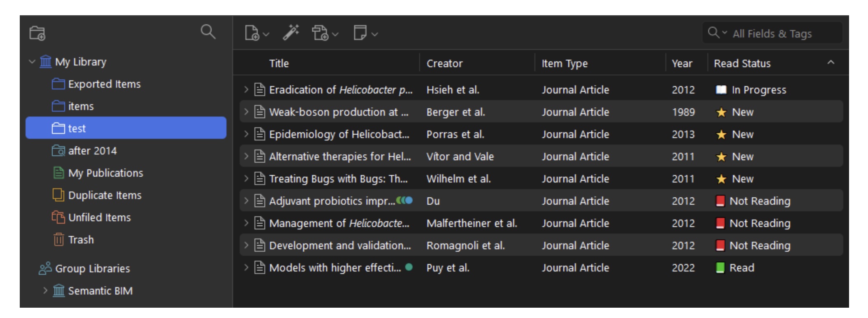Expand the Development and validation item
The height and width of the screenshot is (318, 868).
point(246,245)
